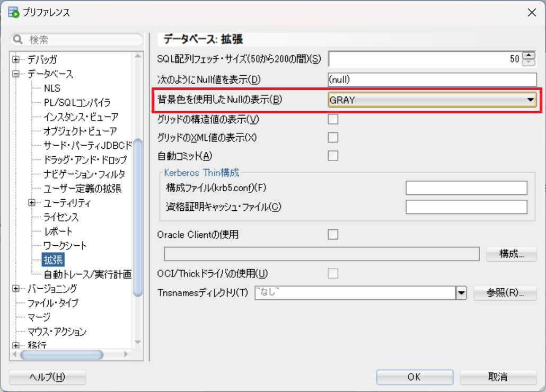Enable the グリッドの構造値の表示 checkbox
The height and width of the screenshot is (392, 546).
pyautogui.click(x=333, y=120)
